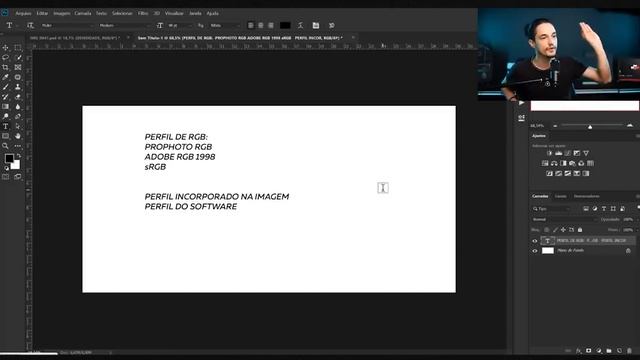Click navigator zoom in large mountain icon
This screenshot has width=640, height=360.
[630, 125]
